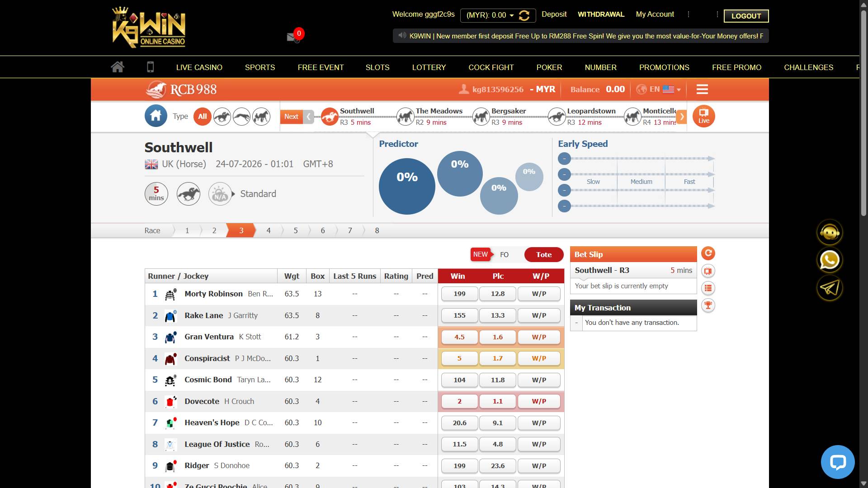
Task: Filter by harness racing type icon
Action: pyautogui.click(x=261, y=117)
